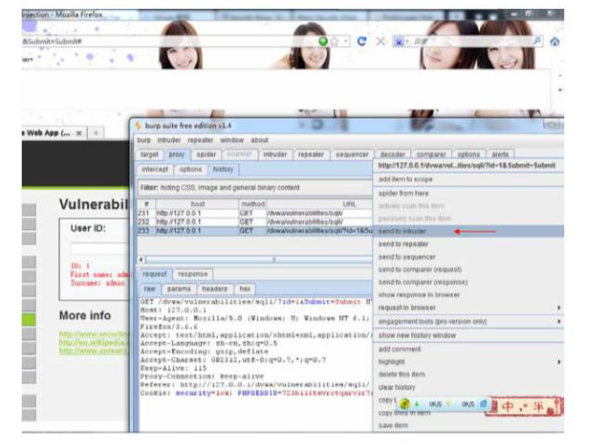Choose 'send to repeater' menu entry
Image resolution: width=594 pixels, height=448 pixels.
click(x=468, y=244)
